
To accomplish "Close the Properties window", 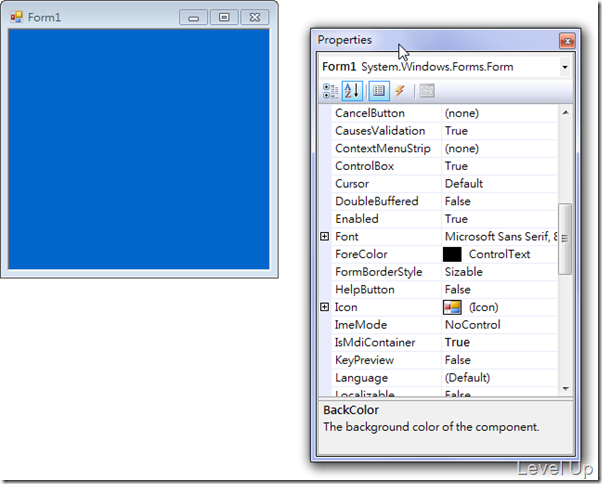I will (x=567, y=41).
